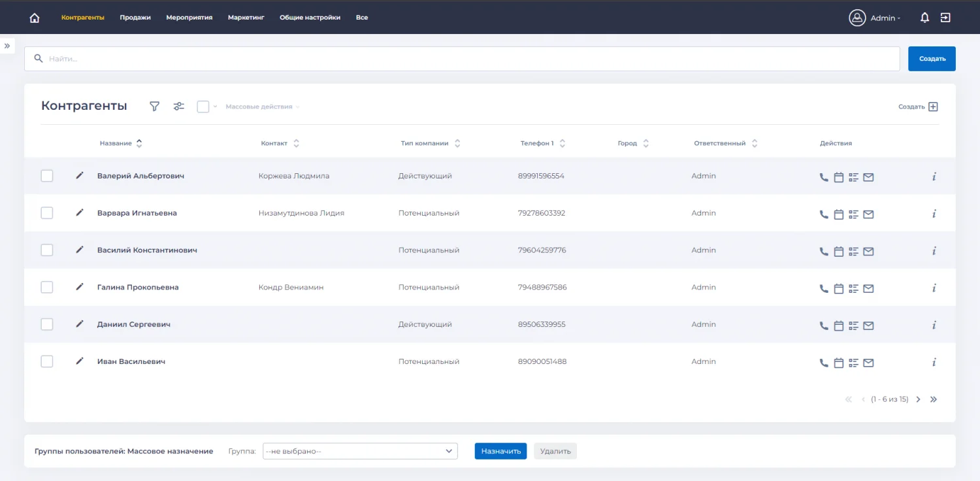Open the notifications bell icon
Image resolution: width=980 pixels, height=481 pixels.
(924, 18)
